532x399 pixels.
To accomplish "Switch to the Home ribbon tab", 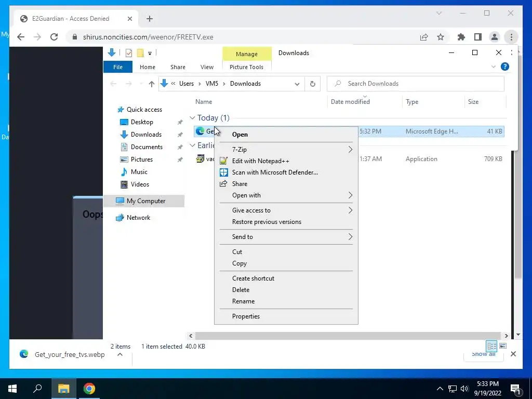I will point(147,67).
